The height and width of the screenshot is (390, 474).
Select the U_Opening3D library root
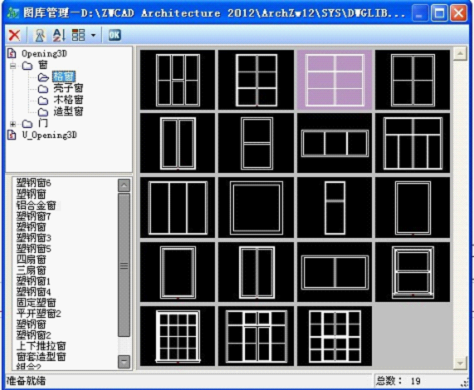49,135
